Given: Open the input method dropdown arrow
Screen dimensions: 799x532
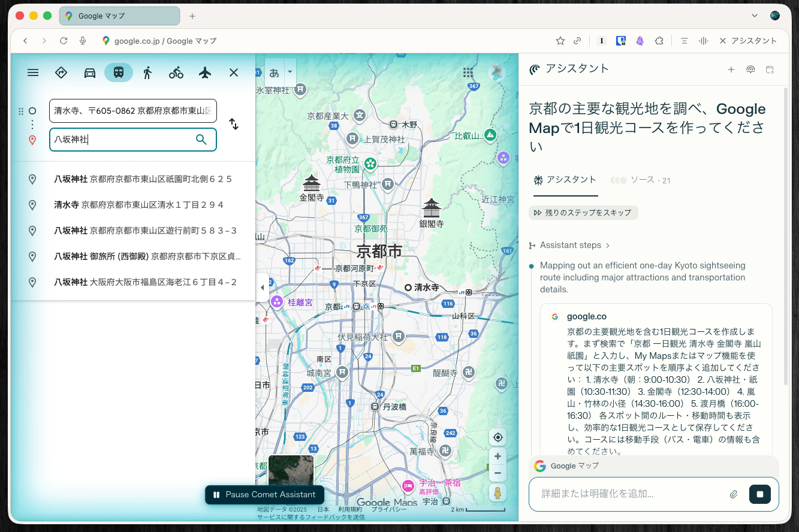Looking at the screenshot, I should point(290,72).
